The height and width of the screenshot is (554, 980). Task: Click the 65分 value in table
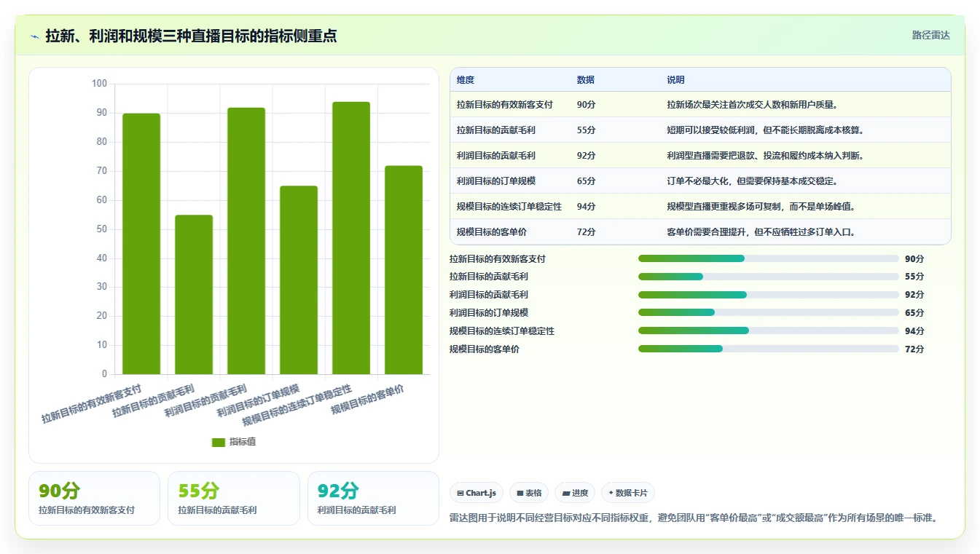[x=586, y=181]
